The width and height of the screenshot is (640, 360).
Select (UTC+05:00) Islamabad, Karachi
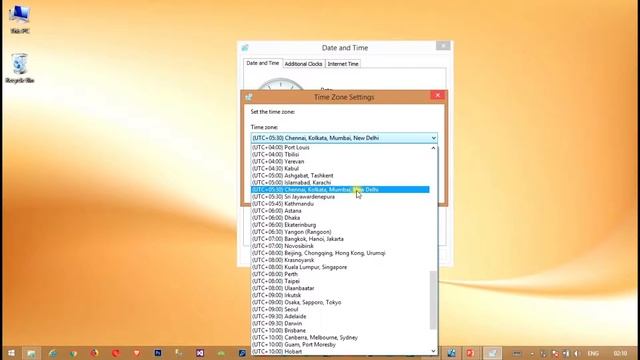coord(340,182)
